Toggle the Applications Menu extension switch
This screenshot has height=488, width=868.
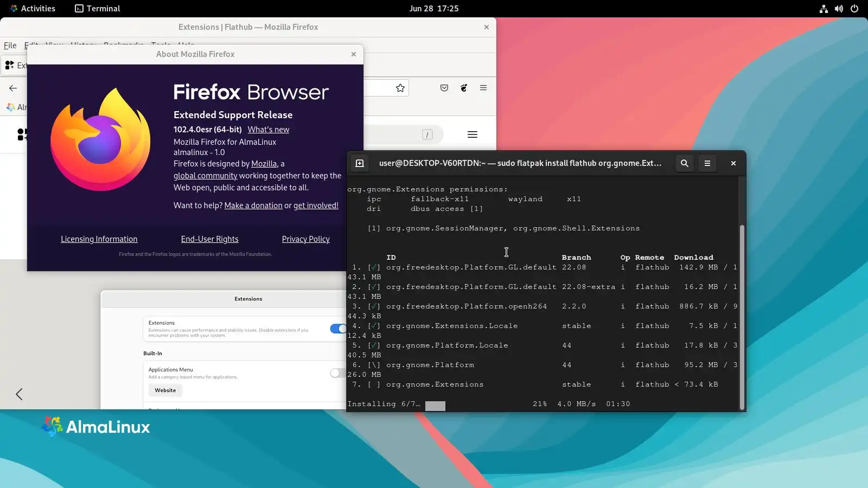(x=338, y=373)
